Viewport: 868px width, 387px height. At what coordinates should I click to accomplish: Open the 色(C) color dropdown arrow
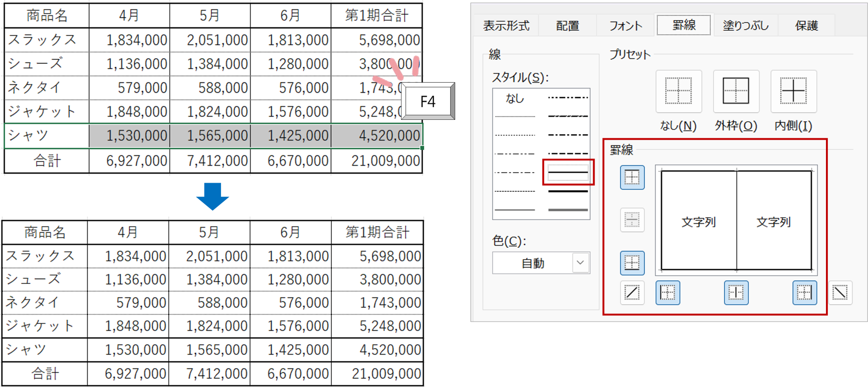pyautogui.click(x=580, y=263)
